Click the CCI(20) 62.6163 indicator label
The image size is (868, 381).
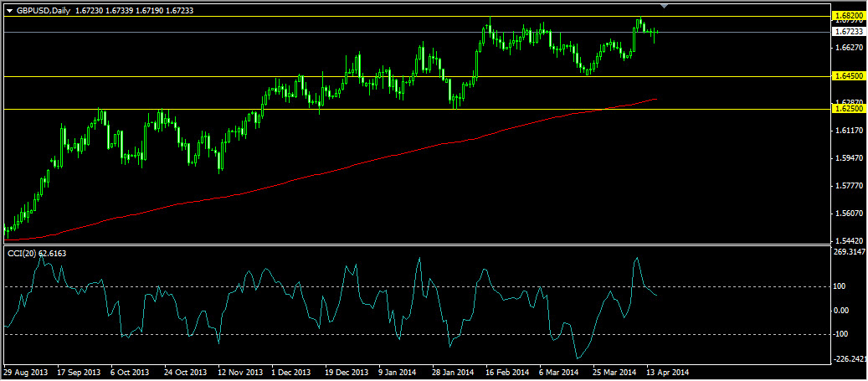click(x=35, y=253)
